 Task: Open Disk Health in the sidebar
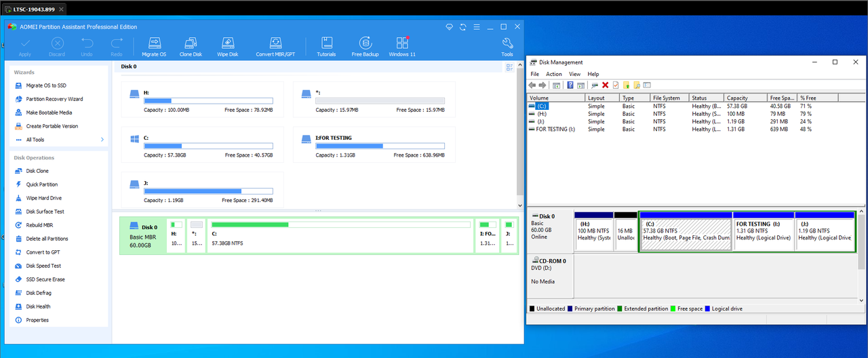tap(38, 306)
